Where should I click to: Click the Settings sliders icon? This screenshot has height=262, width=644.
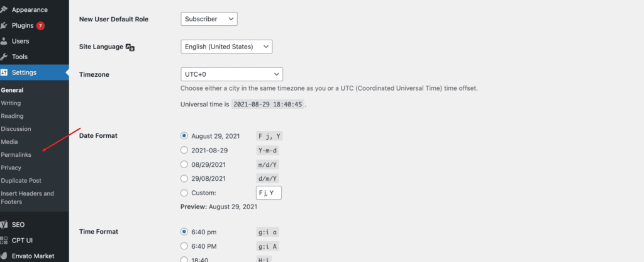pos(4,72)
